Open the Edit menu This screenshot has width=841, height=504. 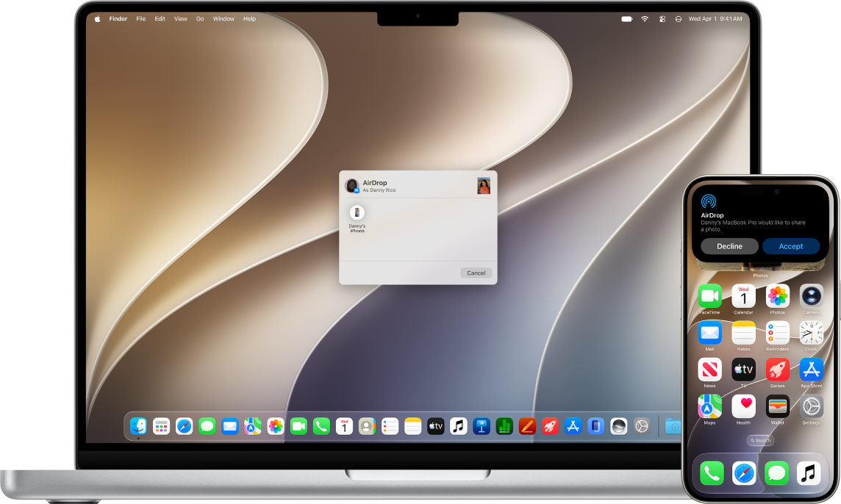[160, 19]
